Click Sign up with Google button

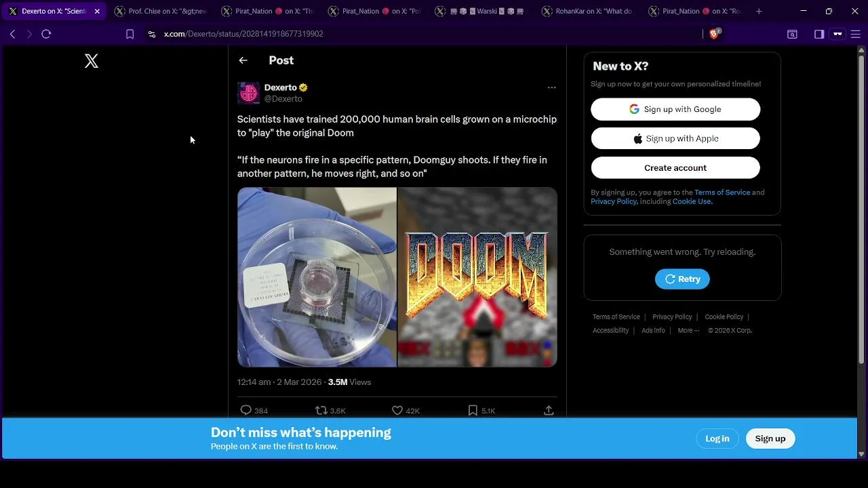[x=675, y=109]
